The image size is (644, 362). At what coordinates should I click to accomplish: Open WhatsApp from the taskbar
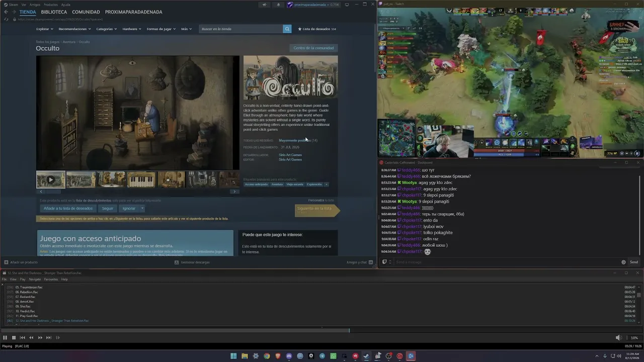(x=333, y=356)
